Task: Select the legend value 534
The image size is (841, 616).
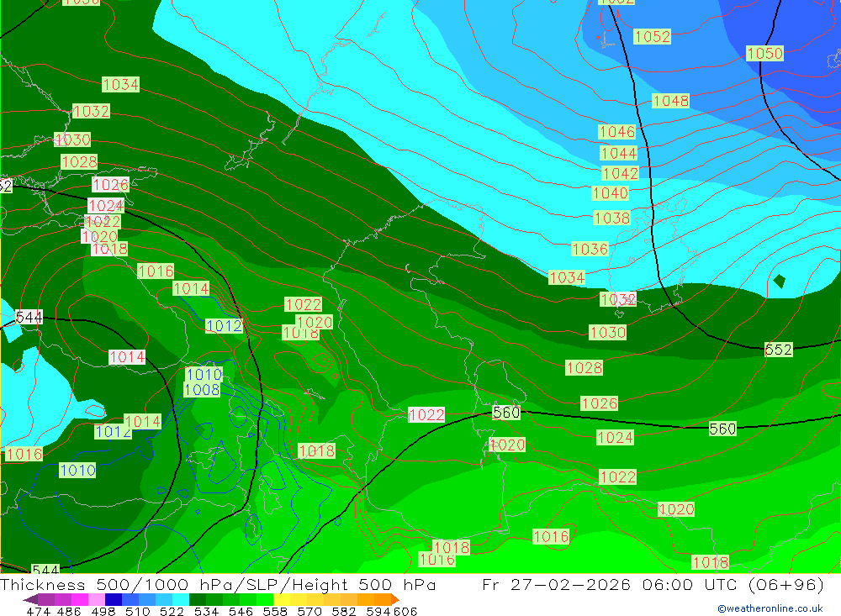Action: coord(206,611)
